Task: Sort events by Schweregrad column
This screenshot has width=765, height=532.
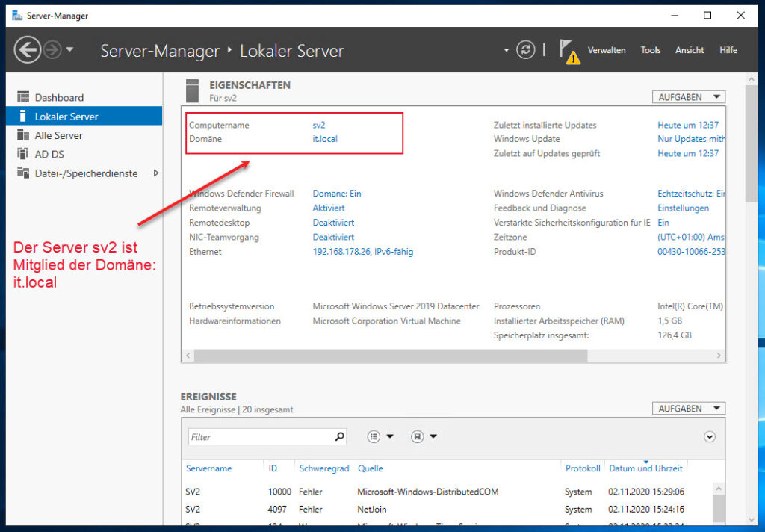Action: click(324, 468)
